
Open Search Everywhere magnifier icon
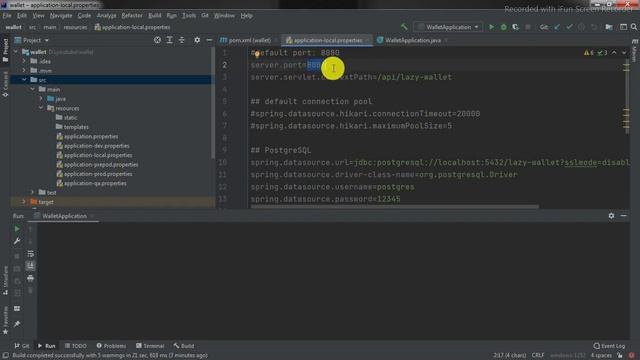click(634, 27)
